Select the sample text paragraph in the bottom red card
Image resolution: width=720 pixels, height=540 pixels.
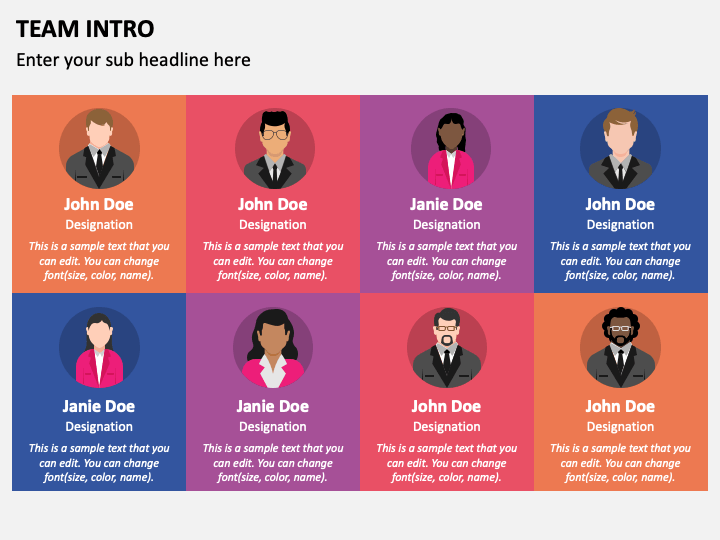pyautogui.click(x=447, y=463)
